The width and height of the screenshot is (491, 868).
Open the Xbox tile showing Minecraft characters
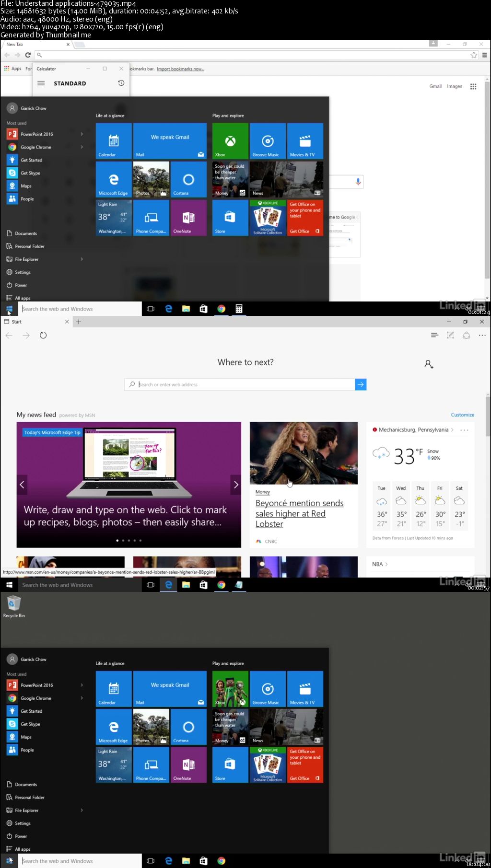230,689
